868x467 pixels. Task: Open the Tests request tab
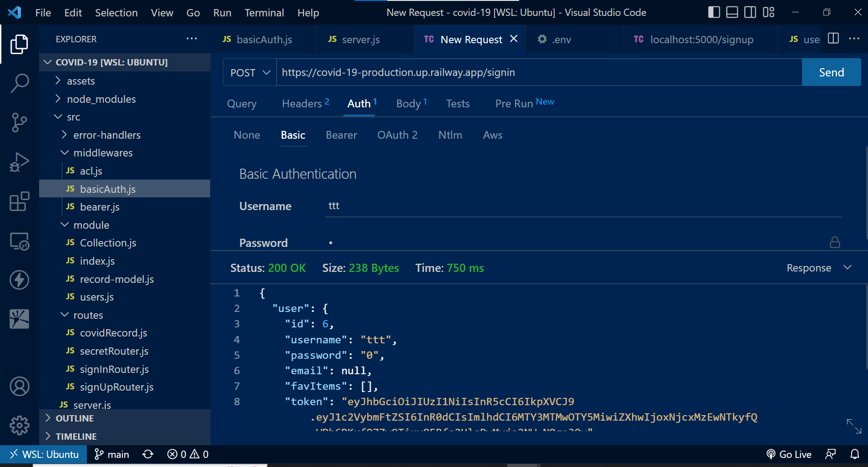click(x=458, y=104)
